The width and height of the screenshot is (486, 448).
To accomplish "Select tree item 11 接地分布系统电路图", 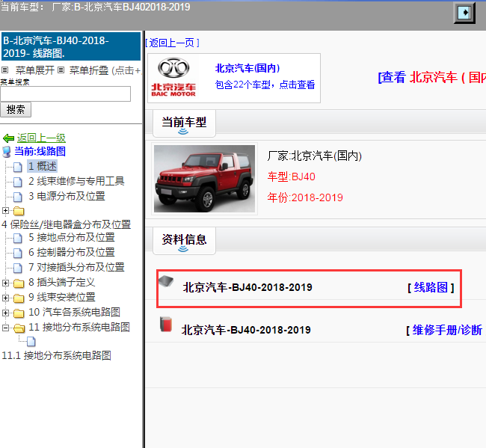I will click(79, 327).
